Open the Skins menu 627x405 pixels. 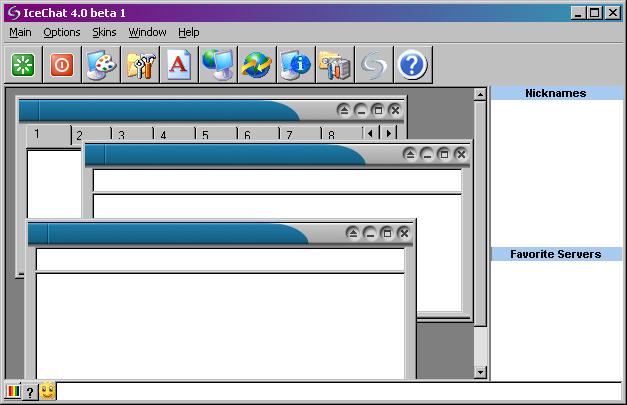(x=104, y=32)
